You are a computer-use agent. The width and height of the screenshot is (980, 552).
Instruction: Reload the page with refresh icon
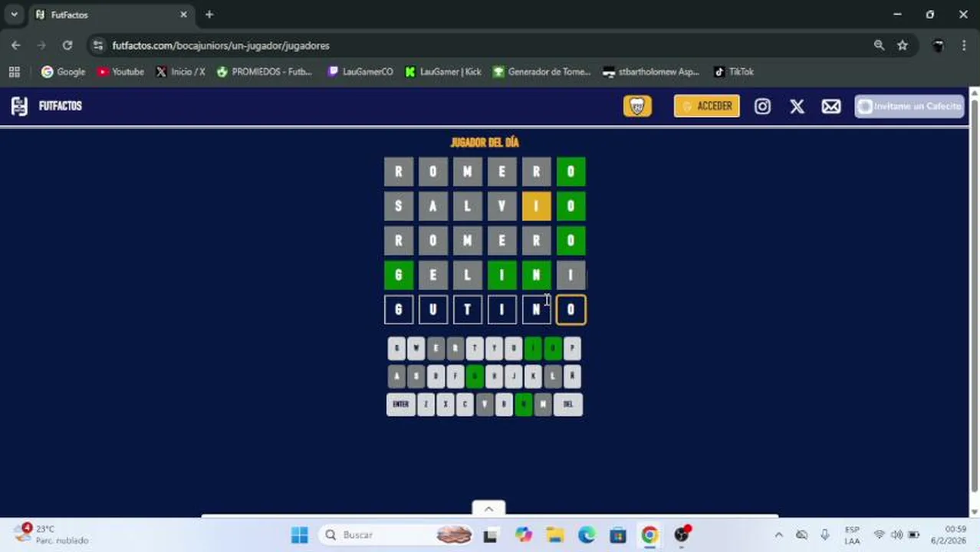point(67,45)
